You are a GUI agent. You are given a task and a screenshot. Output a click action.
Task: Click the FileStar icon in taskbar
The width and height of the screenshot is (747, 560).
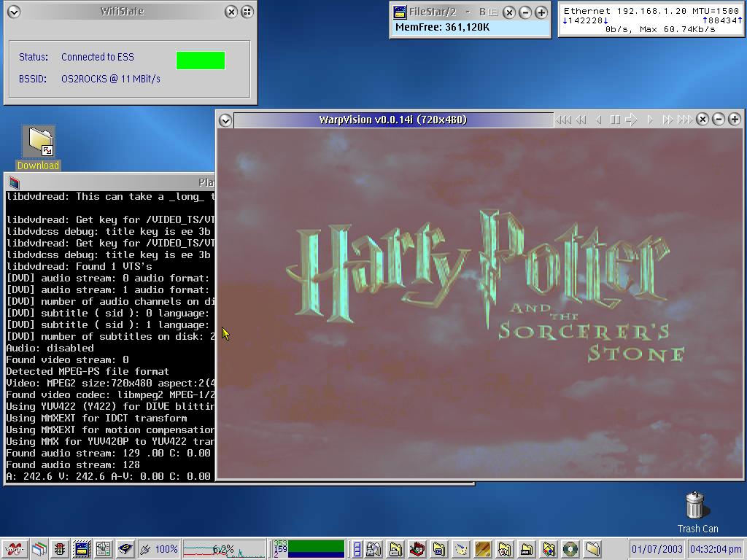tap(82, 550)
